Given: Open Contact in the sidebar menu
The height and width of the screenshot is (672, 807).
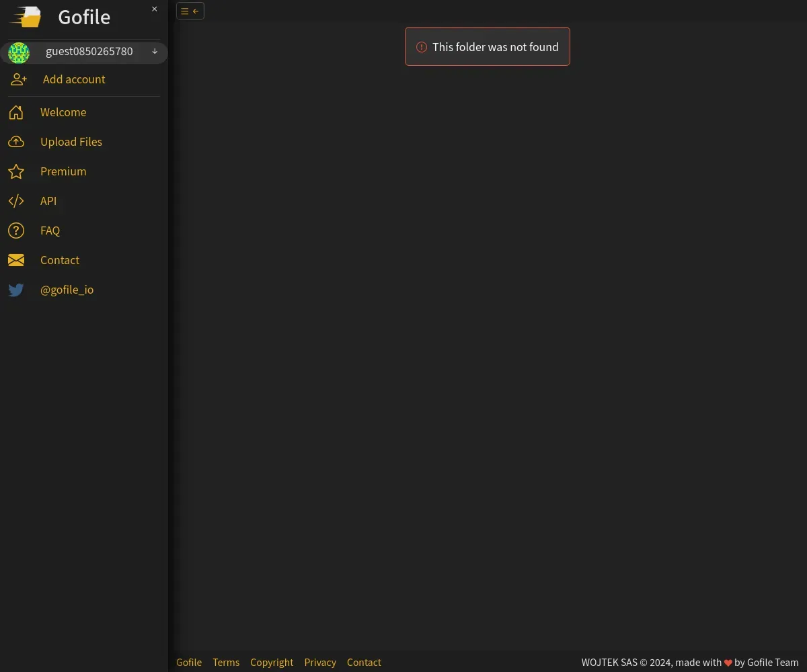Looking at the screenshot, I should click(60, 260).
